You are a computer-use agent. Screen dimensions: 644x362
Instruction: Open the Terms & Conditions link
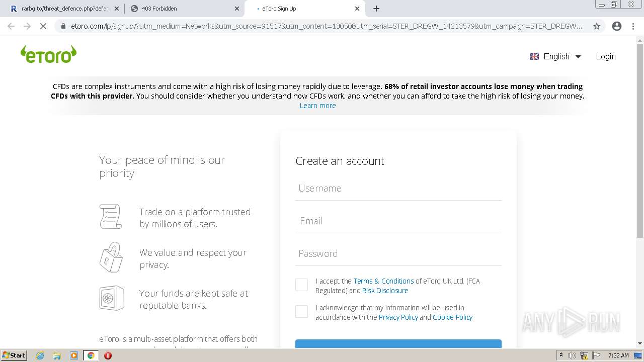click(x=383, y=281)
